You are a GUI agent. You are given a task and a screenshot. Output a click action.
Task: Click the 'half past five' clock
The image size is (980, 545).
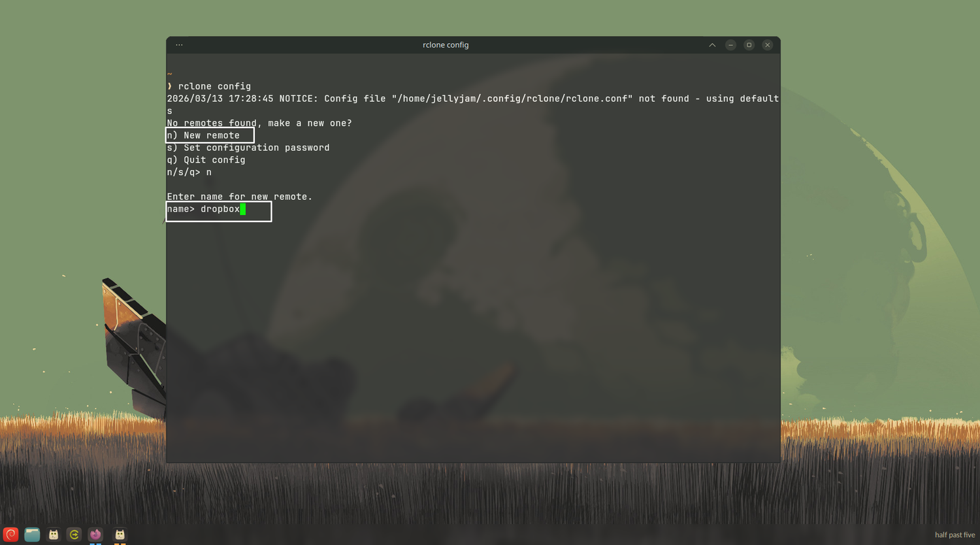pos(955,535)
